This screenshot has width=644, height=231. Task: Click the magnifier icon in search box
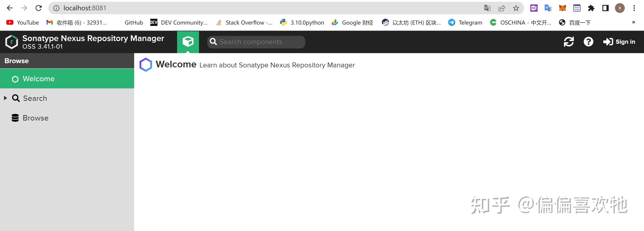tap(213, 42)
